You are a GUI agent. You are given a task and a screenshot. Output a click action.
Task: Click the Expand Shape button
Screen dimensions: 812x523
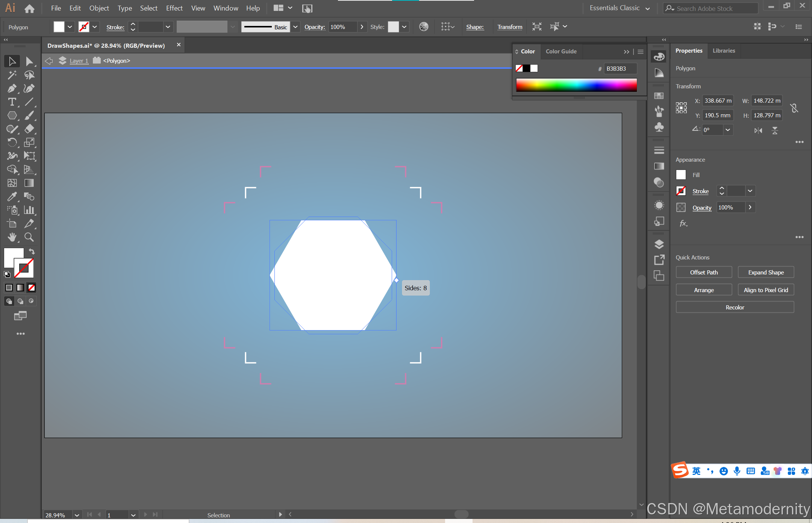(x=766, y=272)
